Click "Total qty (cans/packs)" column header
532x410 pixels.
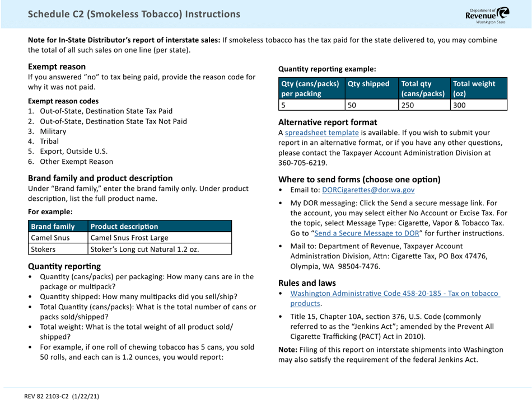(x=424, y=88)
